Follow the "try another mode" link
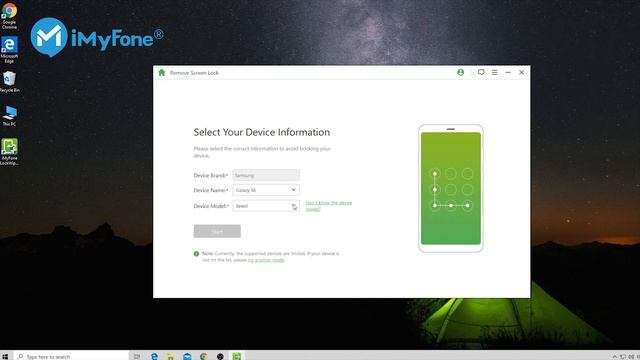The image size is (640, 360). click(x=266, y=260)
